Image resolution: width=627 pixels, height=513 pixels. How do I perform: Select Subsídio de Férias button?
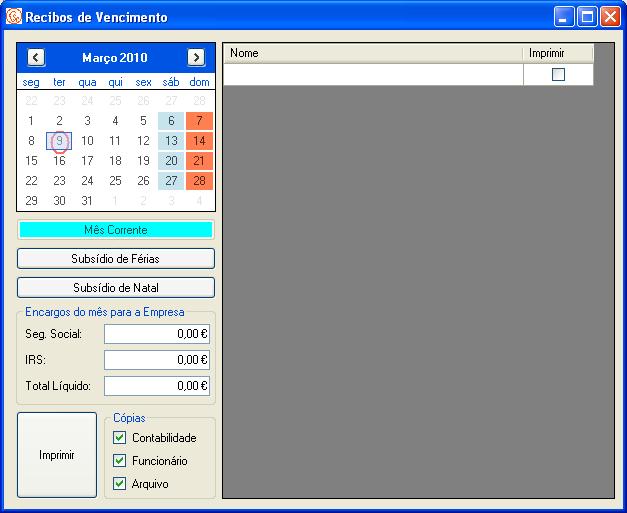[x=116, y=259]
